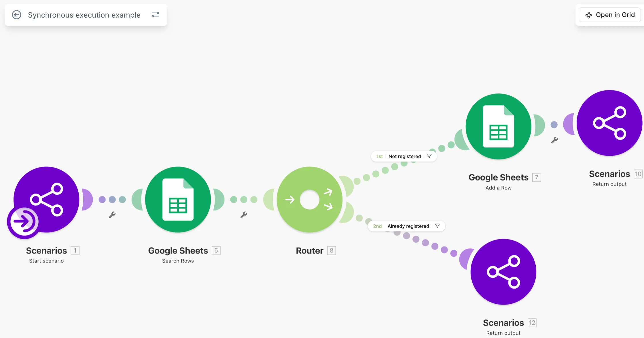Click the Router label text
This screenshot has width=644, height=338.
310,251
